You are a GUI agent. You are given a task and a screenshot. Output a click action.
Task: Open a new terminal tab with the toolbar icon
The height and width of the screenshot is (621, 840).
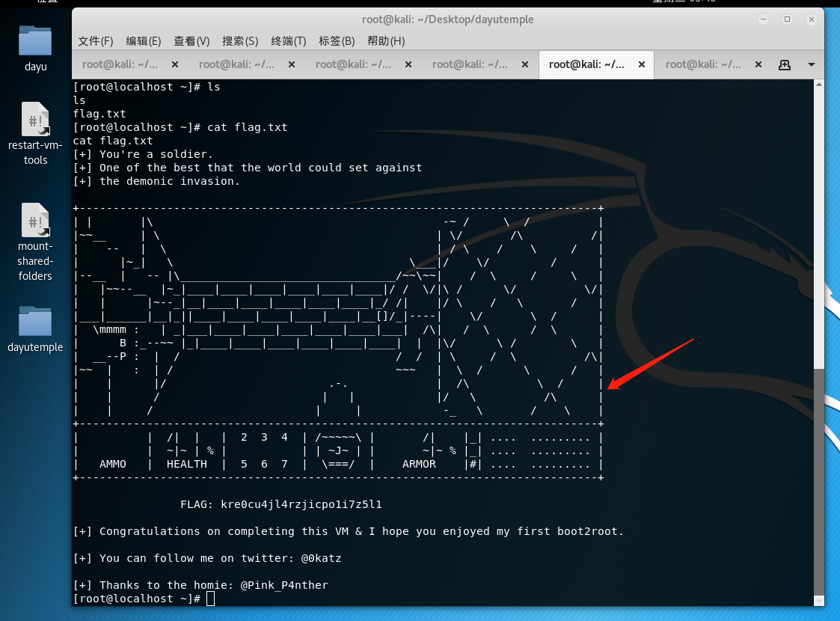click(784, 65)
